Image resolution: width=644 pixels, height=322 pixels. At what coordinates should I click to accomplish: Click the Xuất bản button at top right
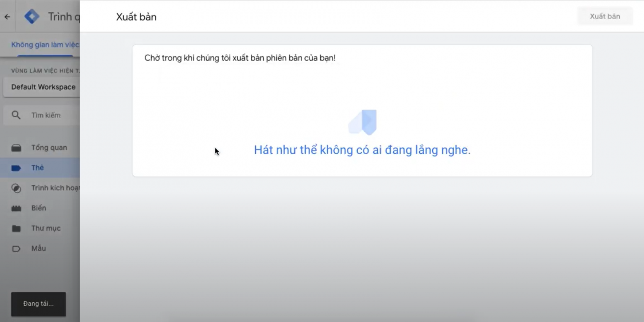(x=605, y=16)
